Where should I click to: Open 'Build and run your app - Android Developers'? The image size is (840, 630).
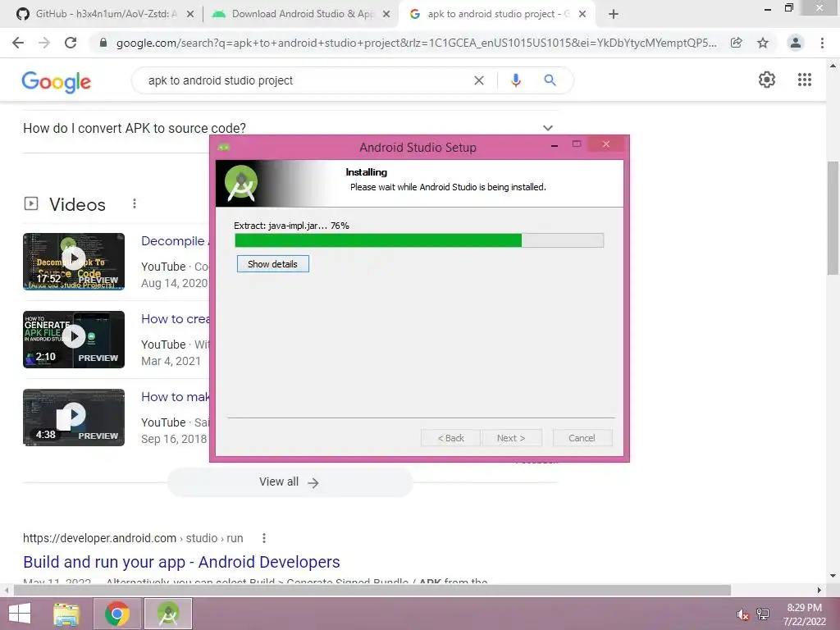181,562
